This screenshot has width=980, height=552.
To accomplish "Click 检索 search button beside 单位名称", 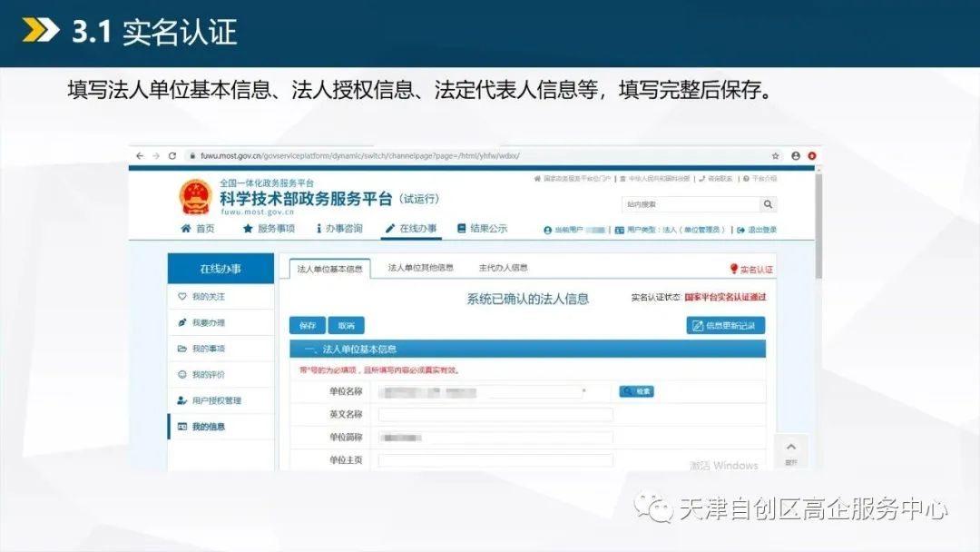I will pos(636,391).
